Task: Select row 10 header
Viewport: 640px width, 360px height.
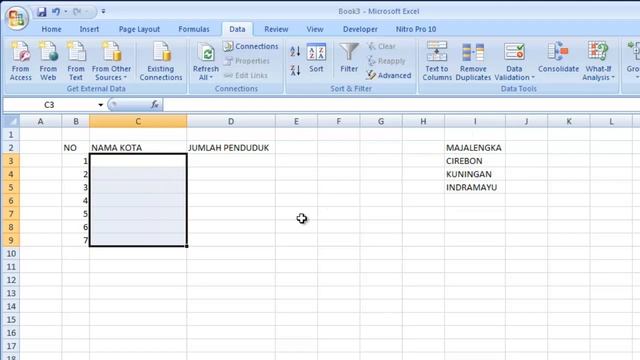Action: 11,253
